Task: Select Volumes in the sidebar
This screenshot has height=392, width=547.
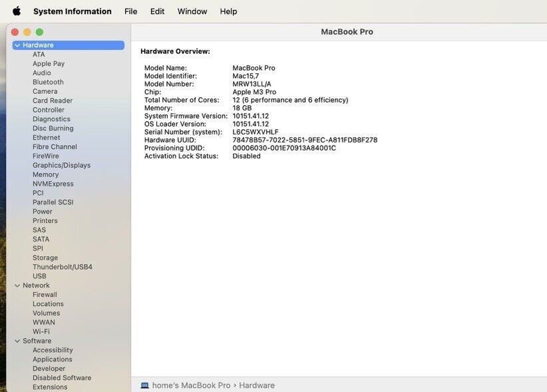Action: tap(46, 313)
